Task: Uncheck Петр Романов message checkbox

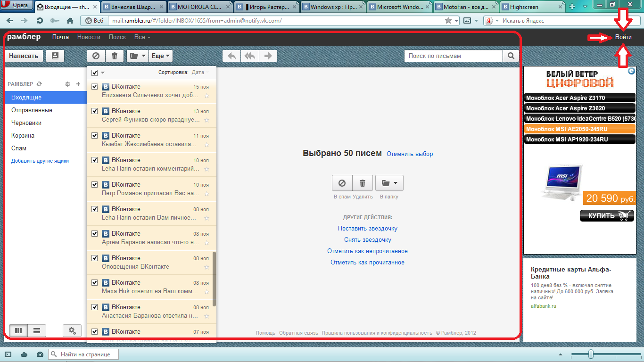Action: [x=94, y=185]
